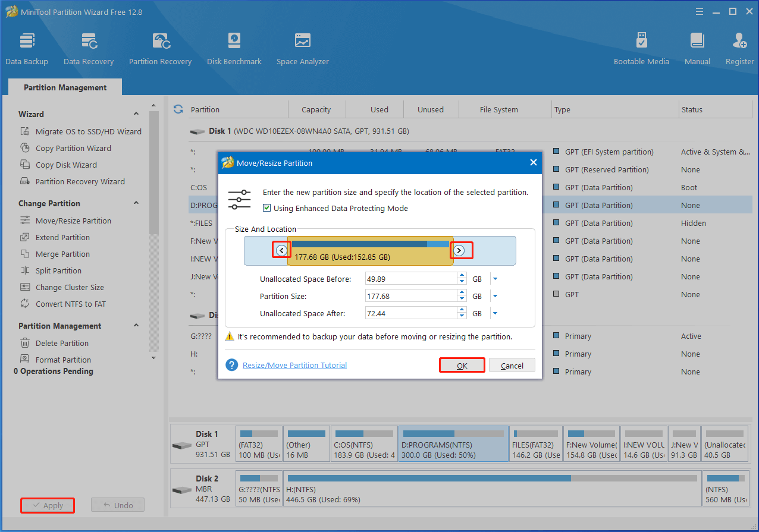Select Disk 1 GPT in disk map

click(x=202, y=443)
